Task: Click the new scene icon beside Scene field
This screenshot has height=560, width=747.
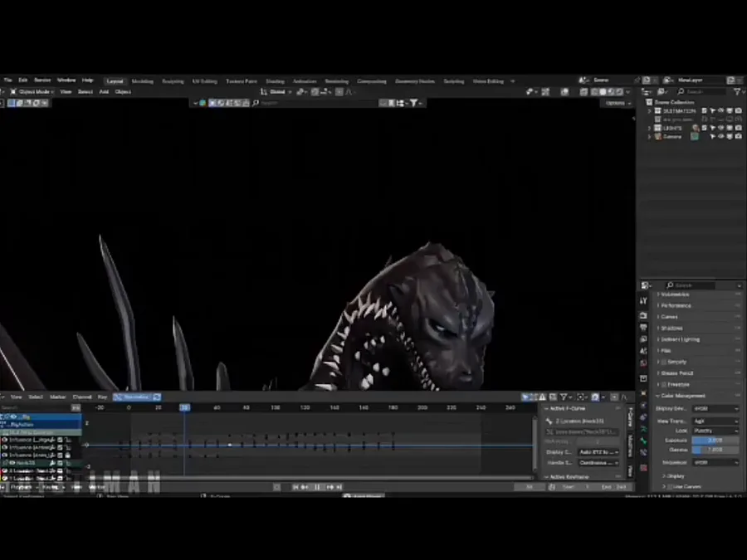Action: (x=647, y=80)
